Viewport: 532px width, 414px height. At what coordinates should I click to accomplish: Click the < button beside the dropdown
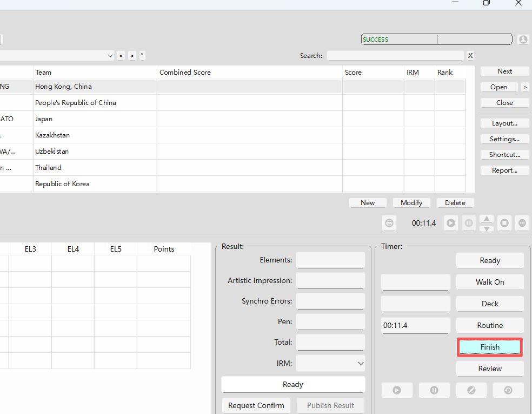(121, 56)
